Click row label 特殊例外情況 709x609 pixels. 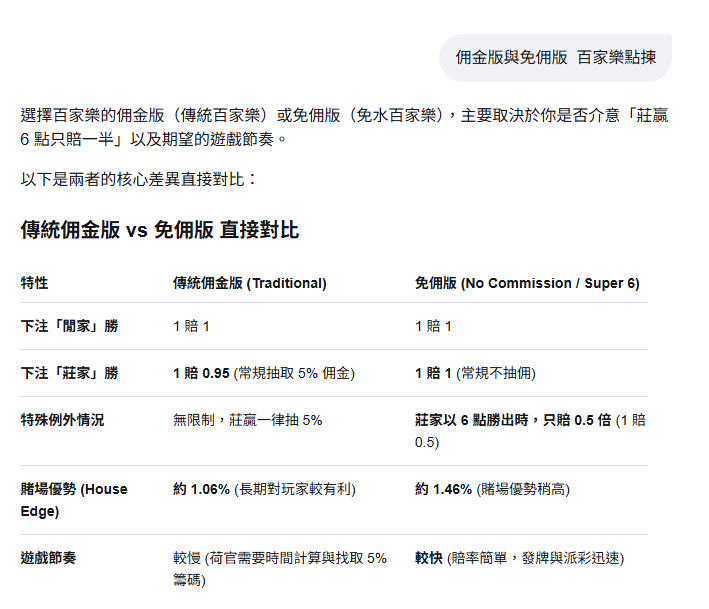[62, 420]
